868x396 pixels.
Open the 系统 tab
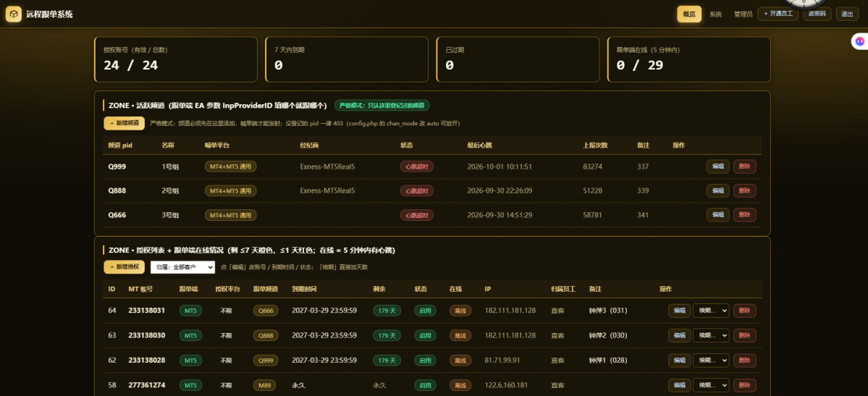pos(716,14)
